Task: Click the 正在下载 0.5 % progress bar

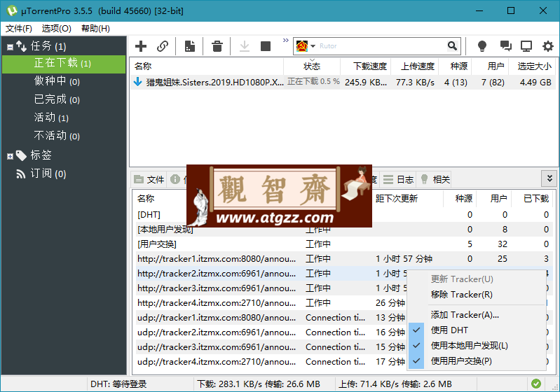Action: tap(313, 82)
